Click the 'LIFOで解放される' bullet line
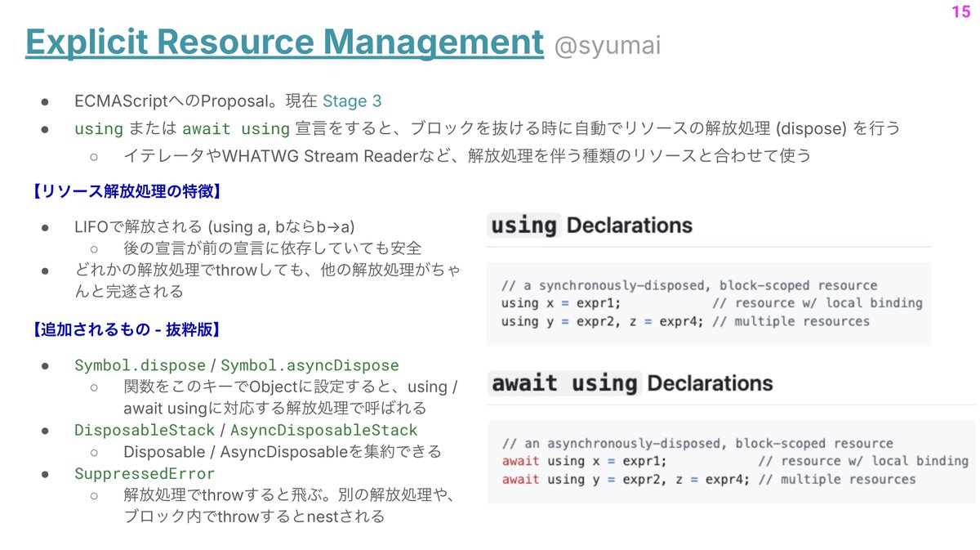Viewport: 980px width, 550px height. pos(215,226)
